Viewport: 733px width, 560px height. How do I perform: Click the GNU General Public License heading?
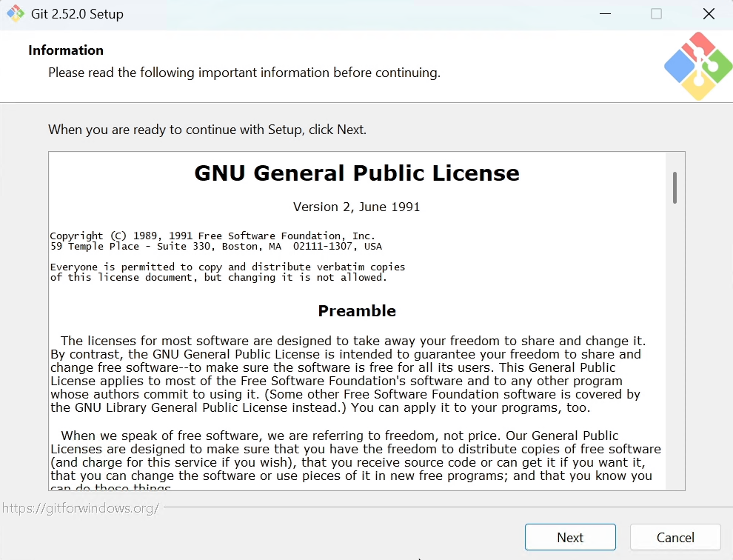point(356,173)
